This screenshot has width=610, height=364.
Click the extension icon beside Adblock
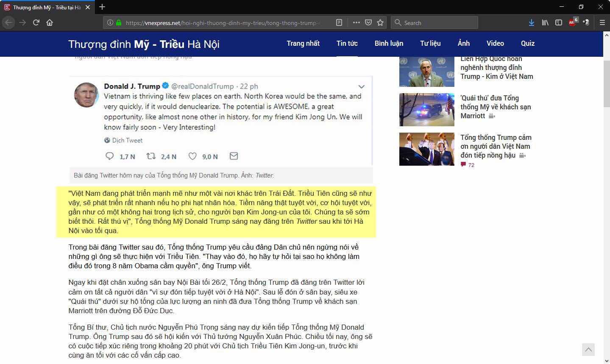[x=586, y=22]
